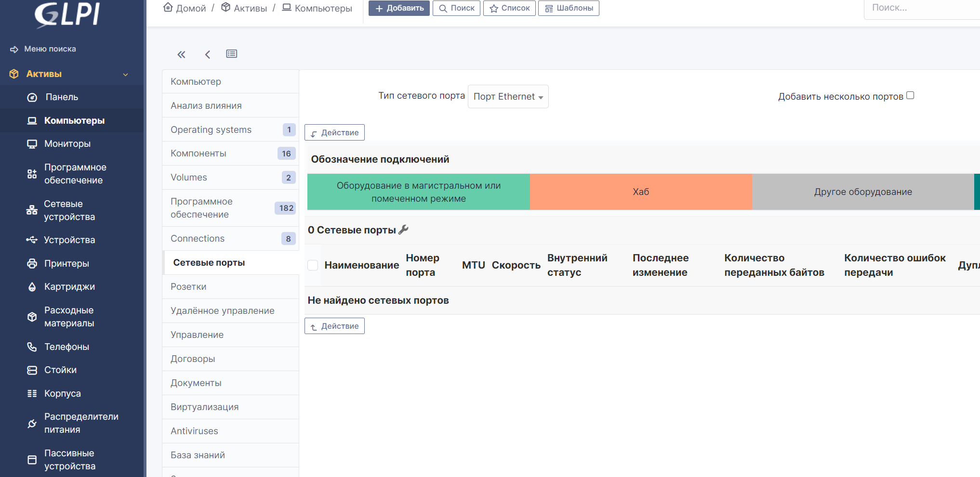Click the Телефоны handset icon
This screenshot has width=980, height=477.
tap(32, 347)
